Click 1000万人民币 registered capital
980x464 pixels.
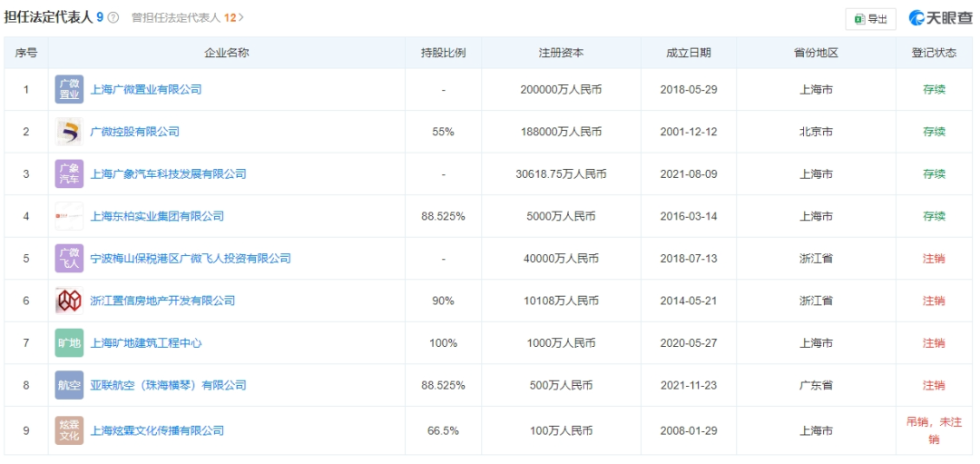(x=562, y=342)
